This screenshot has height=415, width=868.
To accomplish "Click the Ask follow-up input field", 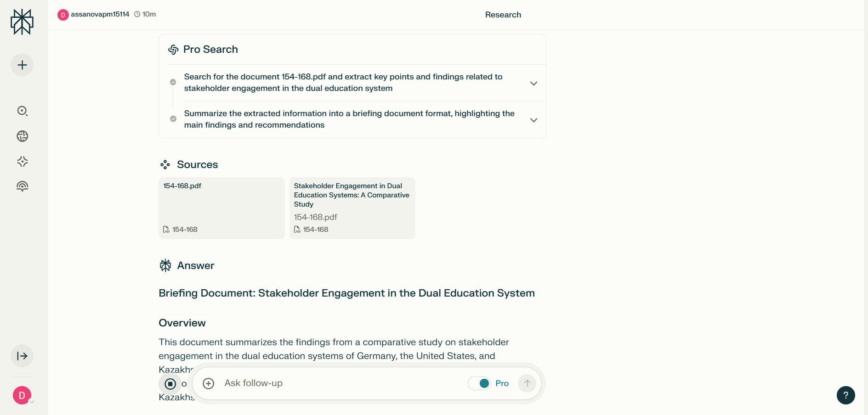I will (x=340, y=383).
